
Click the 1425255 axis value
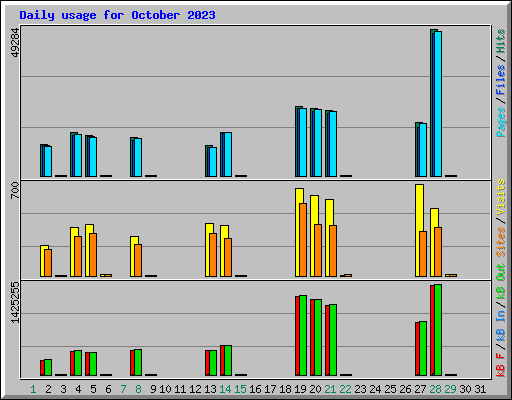click(15, 302)
